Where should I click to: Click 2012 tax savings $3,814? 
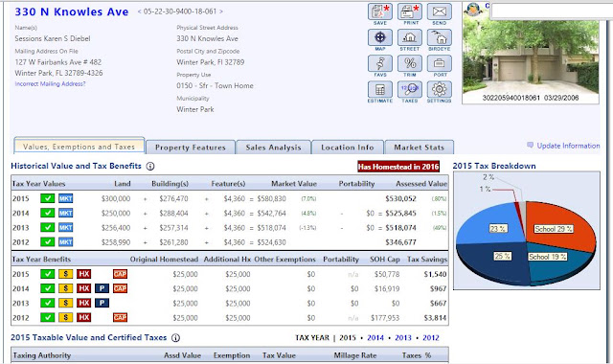[x=435, y=318]
